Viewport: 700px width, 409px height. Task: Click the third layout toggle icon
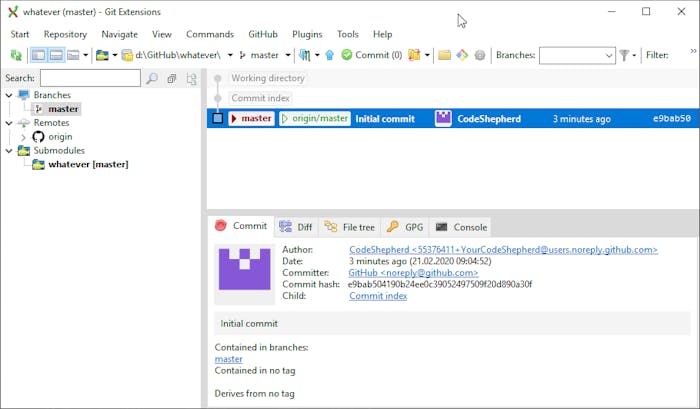73,55
